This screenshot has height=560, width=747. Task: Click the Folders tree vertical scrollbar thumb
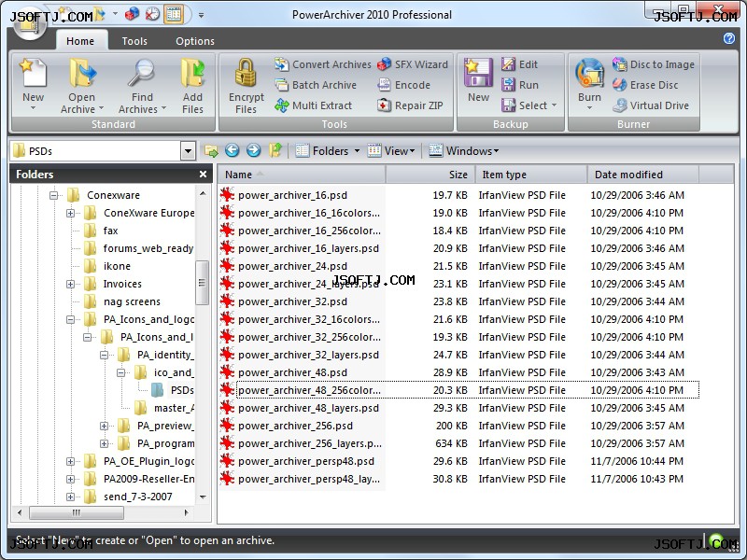pos(202,283)
